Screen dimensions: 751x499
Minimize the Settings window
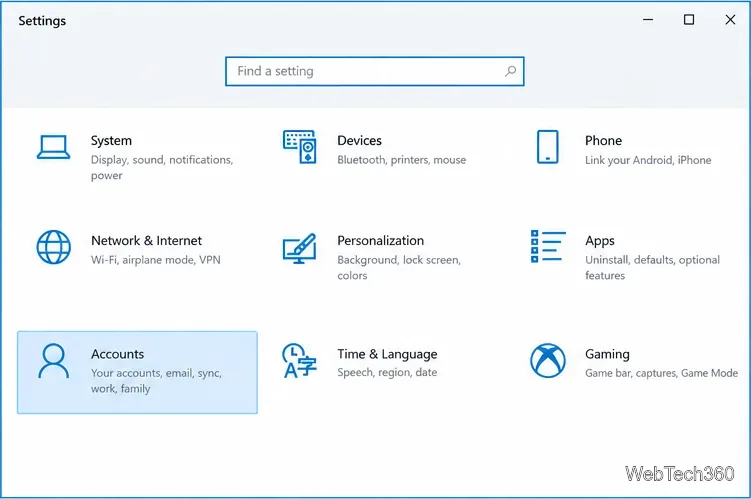tap(648, 20)
